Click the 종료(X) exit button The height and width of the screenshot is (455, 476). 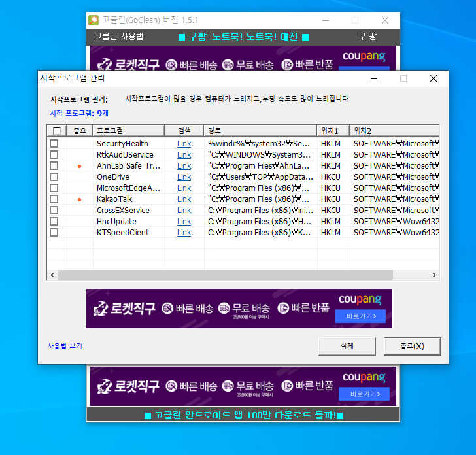[412, 346]
